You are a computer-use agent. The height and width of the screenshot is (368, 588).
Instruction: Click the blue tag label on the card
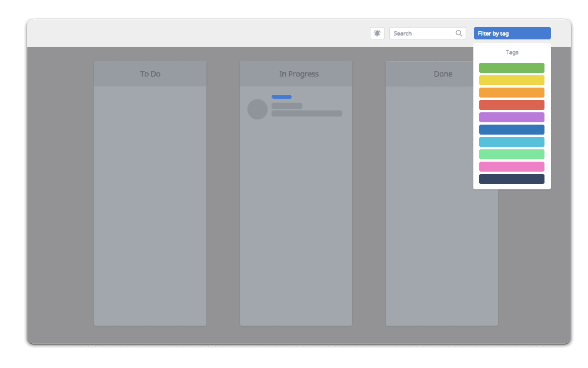tap(281, 97)
